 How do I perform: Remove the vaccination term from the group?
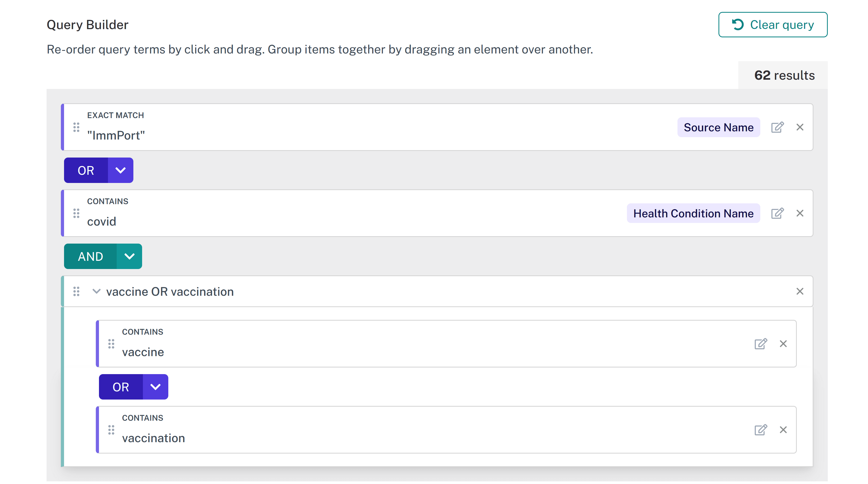pyautogui.click(x=783, y=430)
